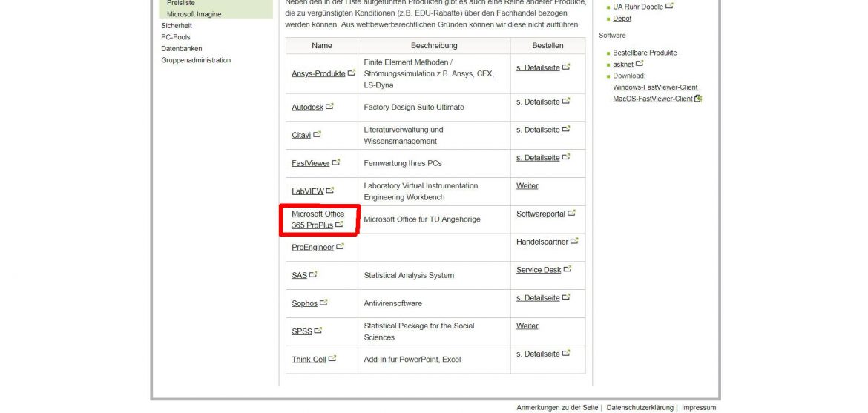This screenshot has height=413, width=868.
Task: Open Microsoft Office 365 ProPlus link
Action: (x=318, y=219)
